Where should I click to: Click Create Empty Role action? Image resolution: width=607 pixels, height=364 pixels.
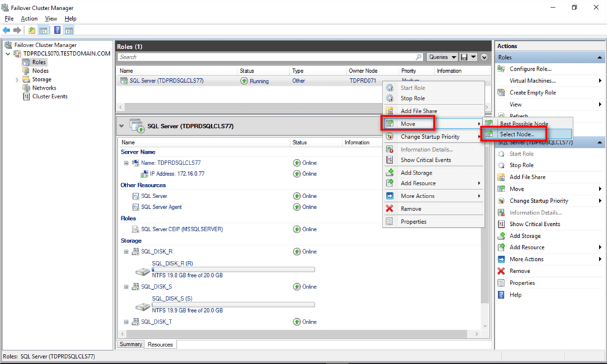[532, 92]
